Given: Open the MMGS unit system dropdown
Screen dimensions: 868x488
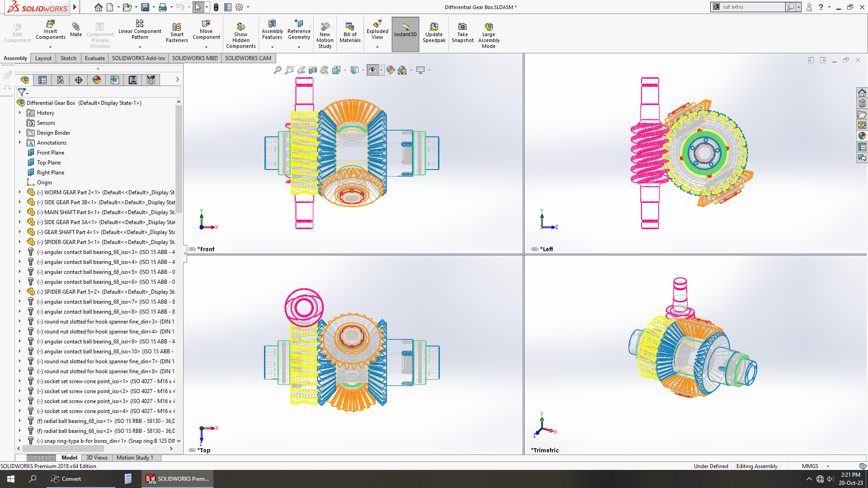Looking at the screenshot, I should [828, 466].
